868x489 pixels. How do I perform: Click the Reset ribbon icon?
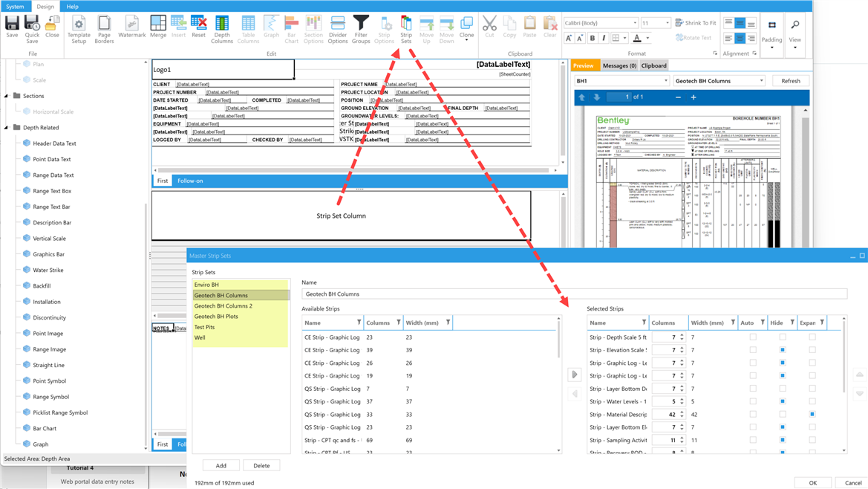(198, 27)
